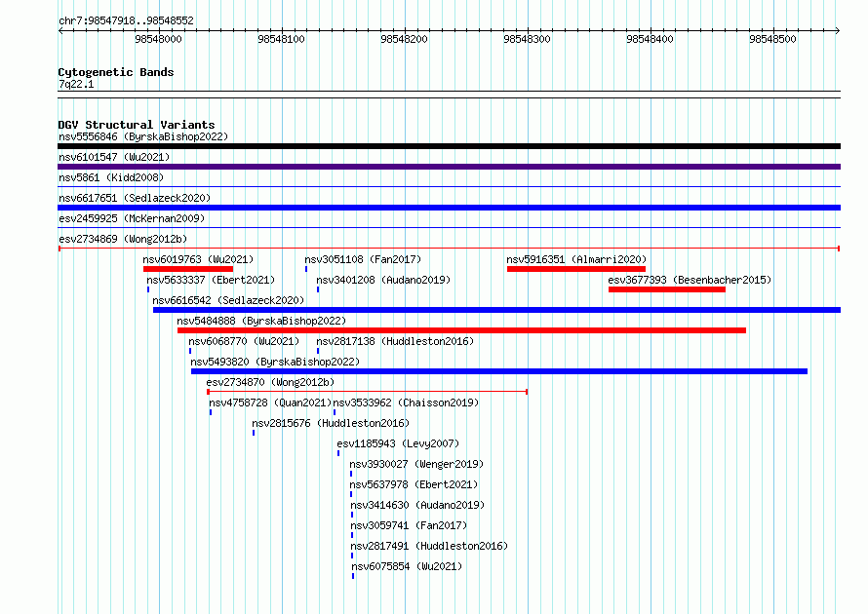Click the 98548100 ruler position
The image size is (868, 614).
click(x=281, y=39)
